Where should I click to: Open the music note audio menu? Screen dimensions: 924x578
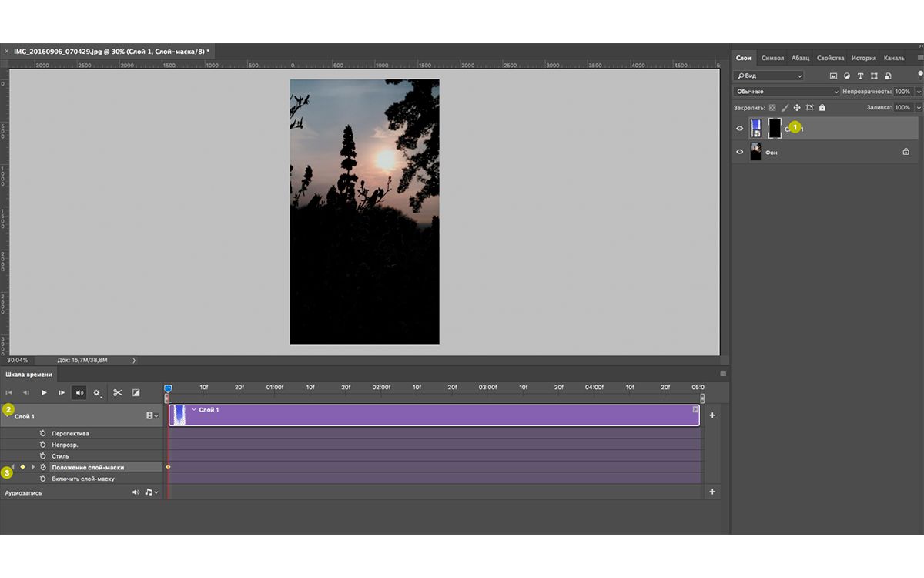151,492
